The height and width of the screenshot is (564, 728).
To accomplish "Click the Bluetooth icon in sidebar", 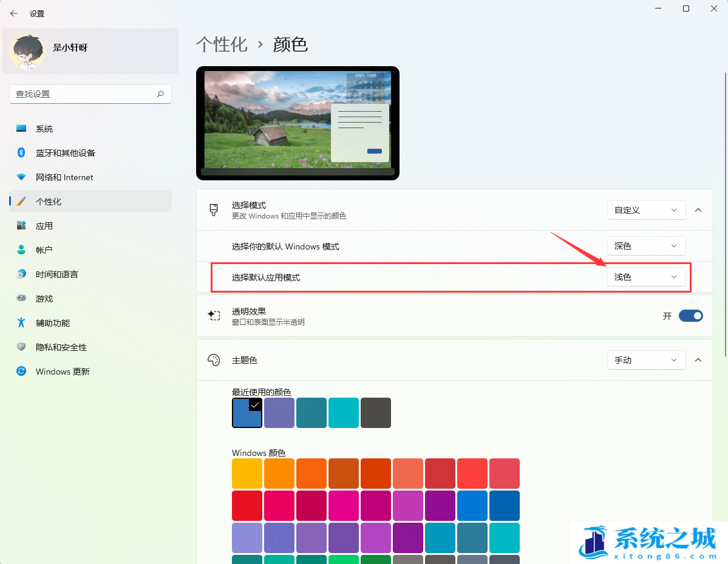I will tap(21, 153).
